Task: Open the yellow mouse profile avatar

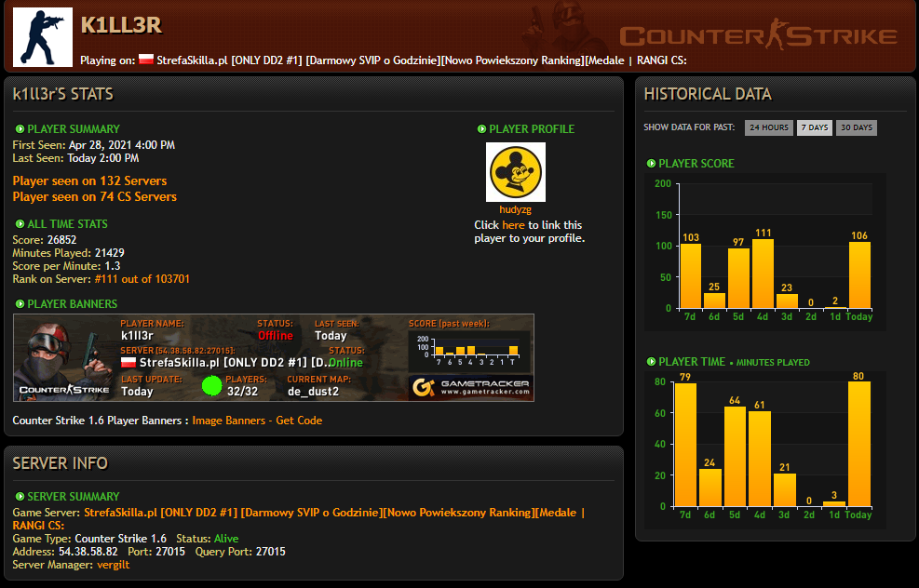Action: tap(516, 172)
